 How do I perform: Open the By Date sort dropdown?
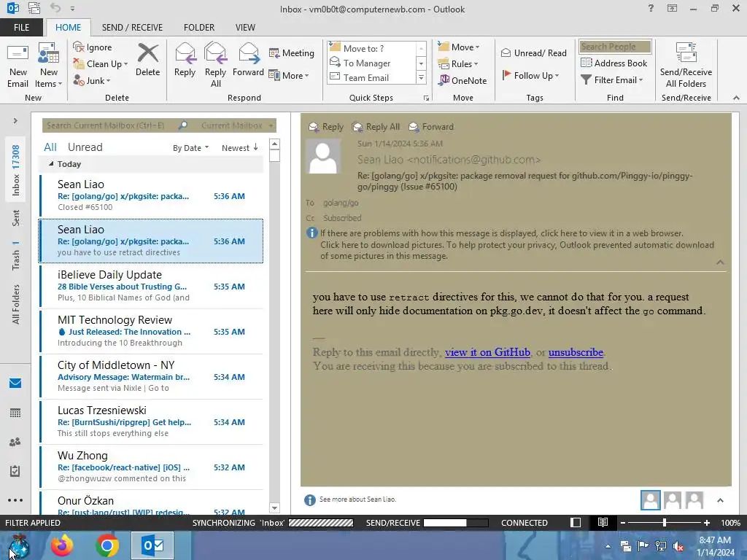[x=190, y=148]
